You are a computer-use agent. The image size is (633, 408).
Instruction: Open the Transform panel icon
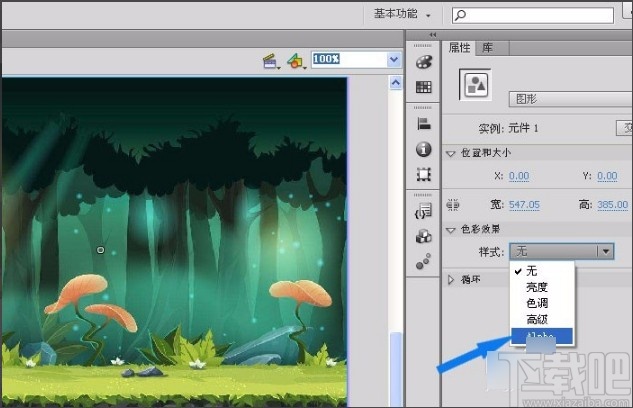(x=423, y=174)
